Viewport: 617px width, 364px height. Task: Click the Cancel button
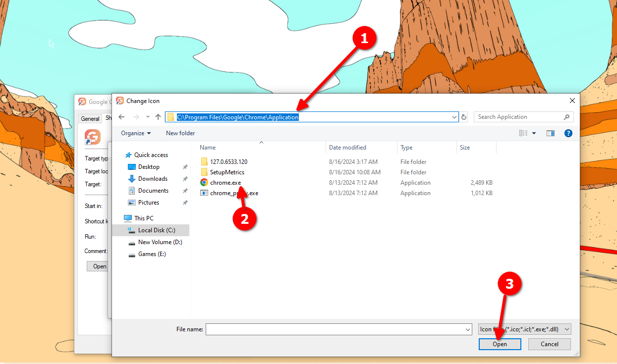[550, 344]
